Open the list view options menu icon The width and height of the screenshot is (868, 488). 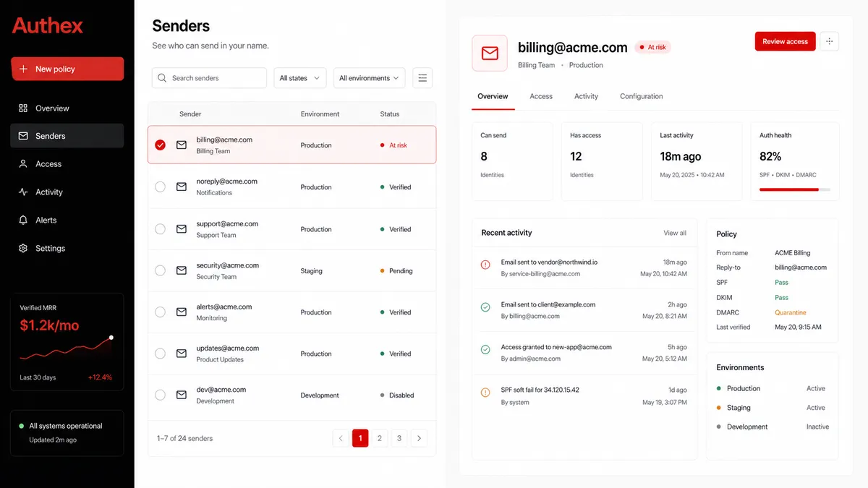click(422, 78)
